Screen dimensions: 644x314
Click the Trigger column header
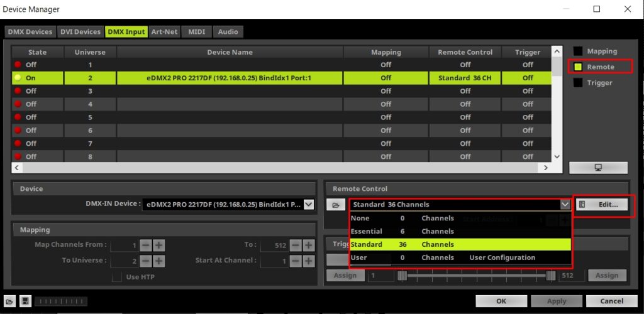click(528, 52)
